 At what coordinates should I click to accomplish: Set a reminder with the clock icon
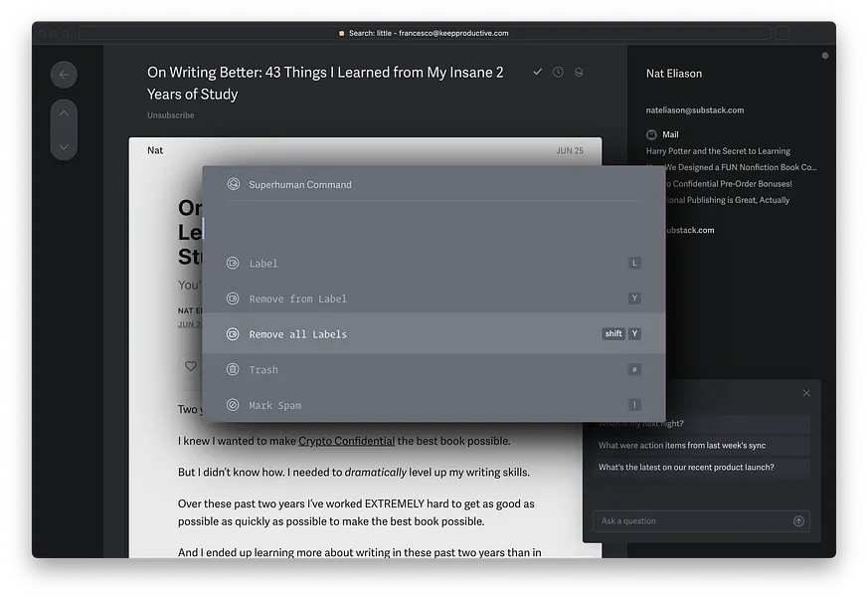tap(558, 72)
